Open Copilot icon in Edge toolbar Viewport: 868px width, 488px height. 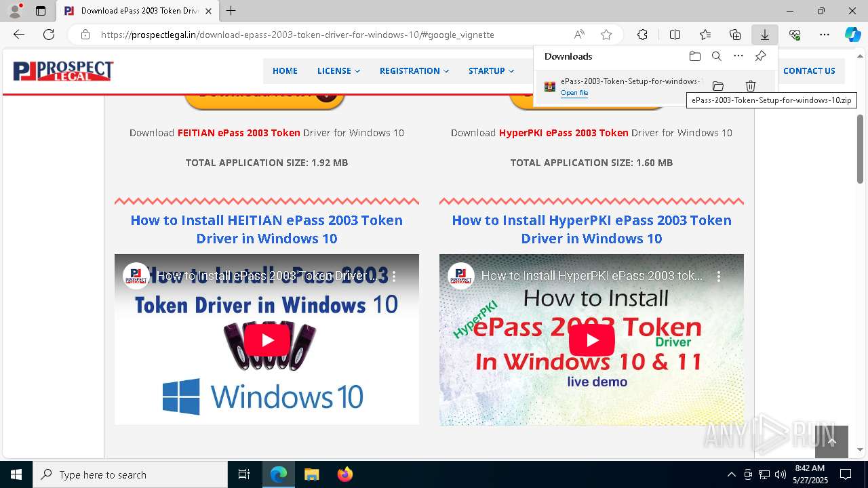853,35
